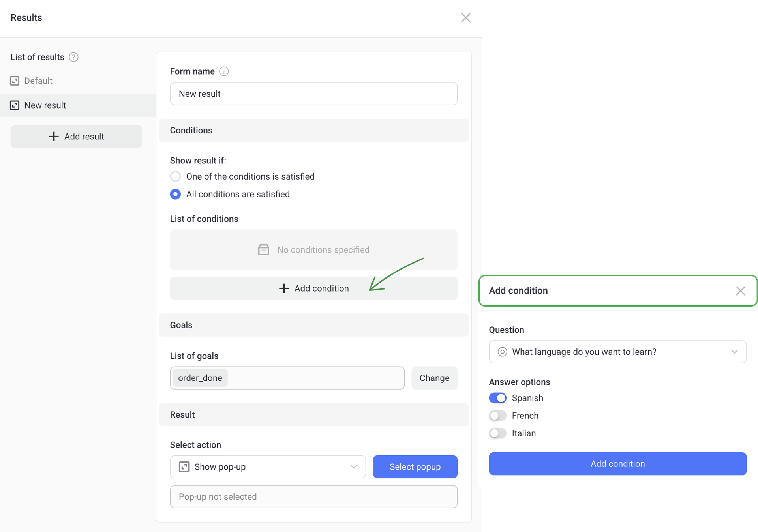Click the Select popup button

pos(415,467)
